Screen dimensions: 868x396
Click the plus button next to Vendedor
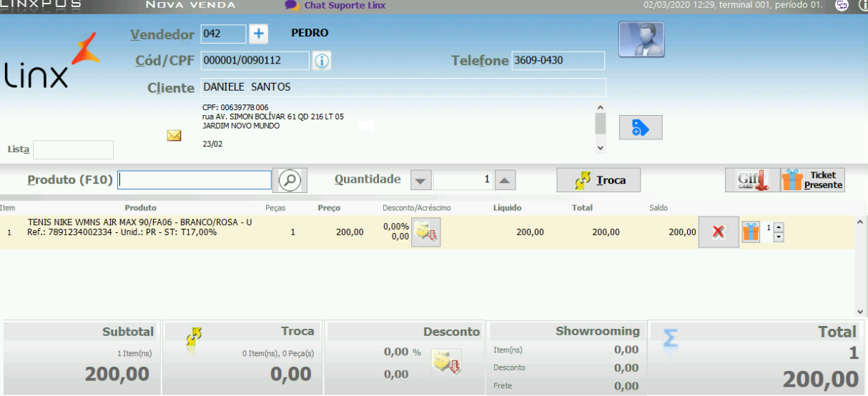click(259, 34)
